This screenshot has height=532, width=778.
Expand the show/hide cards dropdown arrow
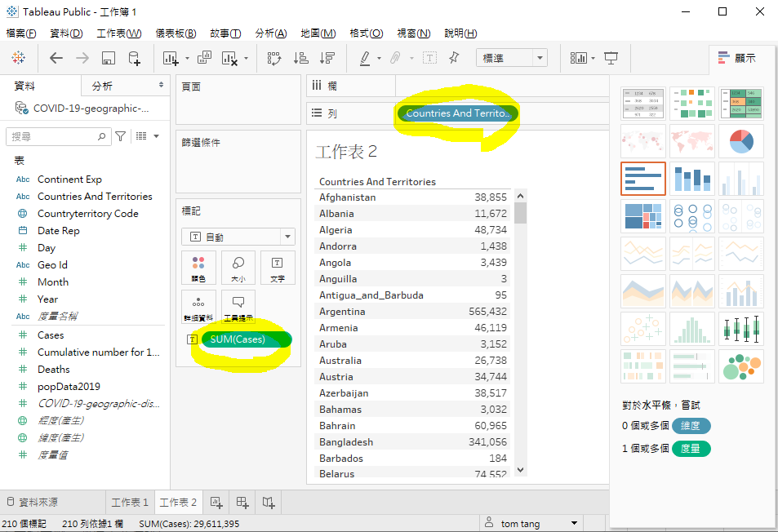click(x=593, y=59)
